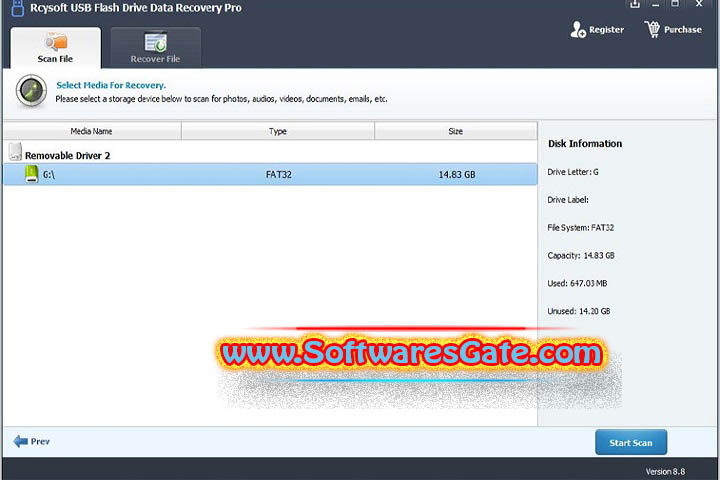Image resolution: width=720 pixels, height=480 pixels.
Task: Click the USB app icon in title bar
Action: click(17, 8)
